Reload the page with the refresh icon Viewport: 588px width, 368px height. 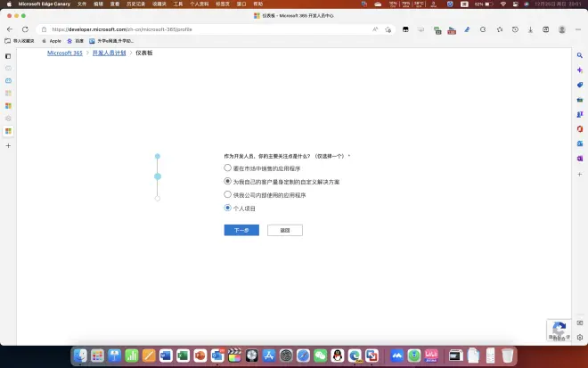[25, 29]
